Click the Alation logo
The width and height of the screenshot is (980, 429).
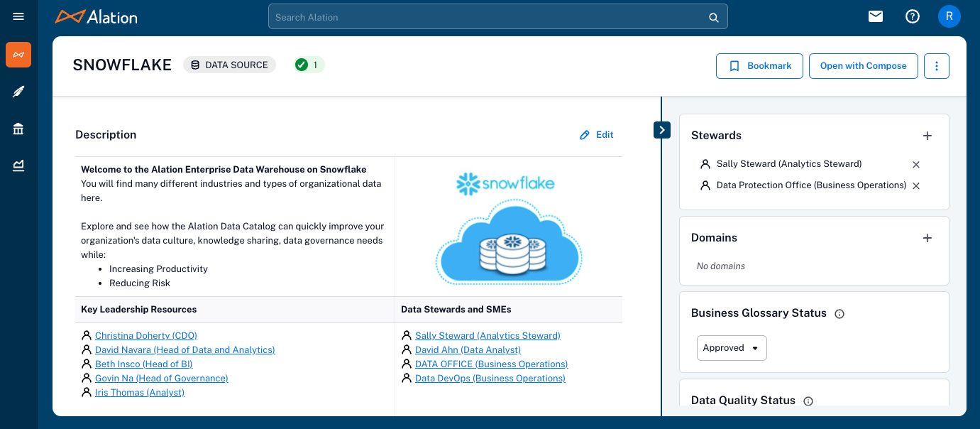coord(96,16)
